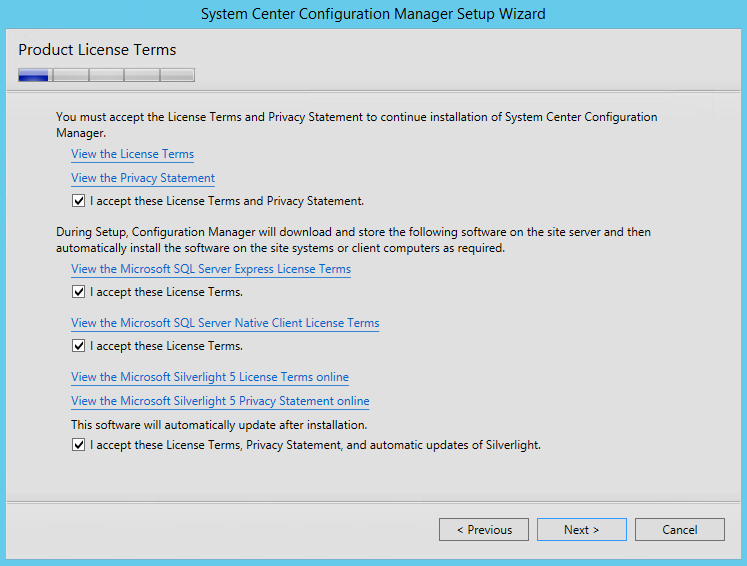This screenshot has width=747, height=566.
Task: Open Silverlight 5 License Terms online link
Action: tap(210, 377)
